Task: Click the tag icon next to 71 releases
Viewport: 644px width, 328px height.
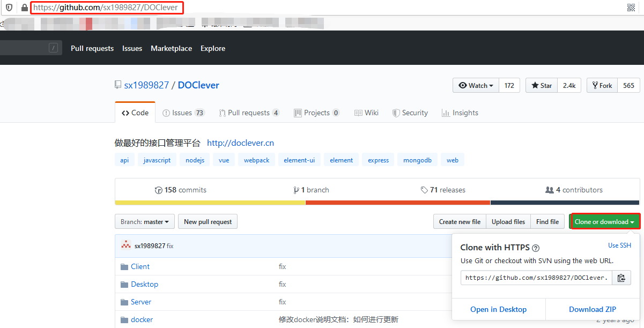Action: click(x=424, y=190)
